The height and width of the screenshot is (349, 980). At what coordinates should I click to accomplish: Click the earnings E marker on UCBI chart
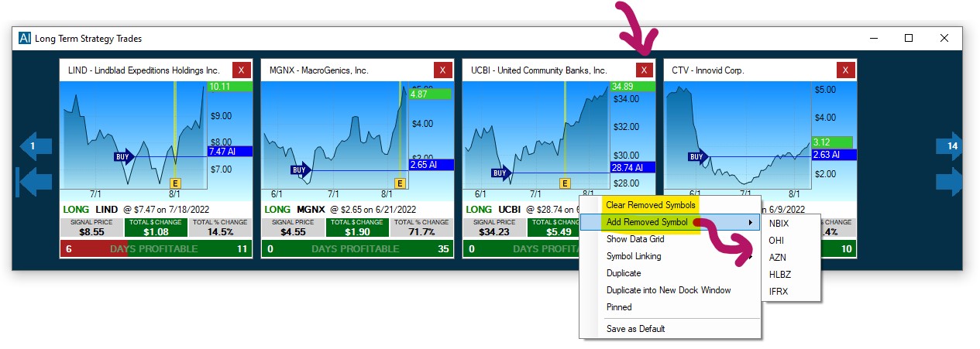[x=566, y=183]
